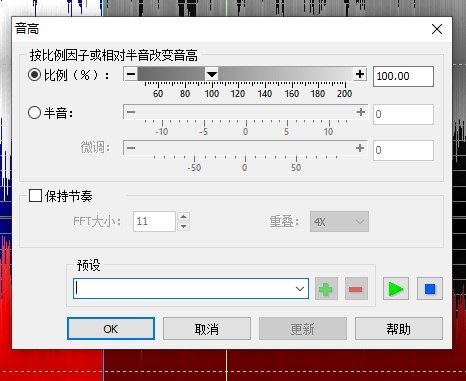This screenshot has height=381, width=466.
Task: Select the 比例 (%) radio button
Action: [x=35, y=75]
